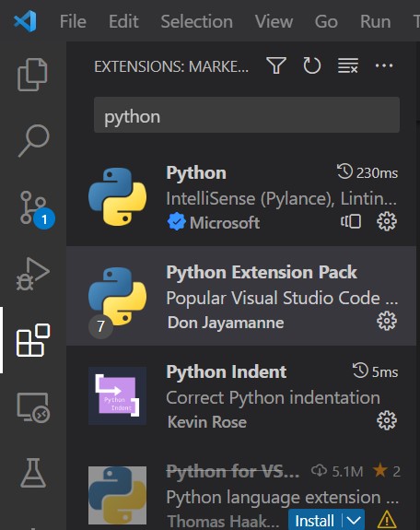Click the 5.1M download count text
The width and height of the screenshot is (420, 530).
click(x=347, y=471)
